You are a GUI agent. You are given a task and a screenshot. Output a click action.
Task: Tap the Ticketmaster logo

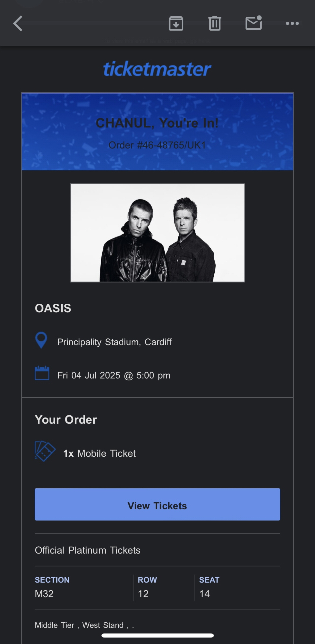pyautogui.click(x=157, y=69)
